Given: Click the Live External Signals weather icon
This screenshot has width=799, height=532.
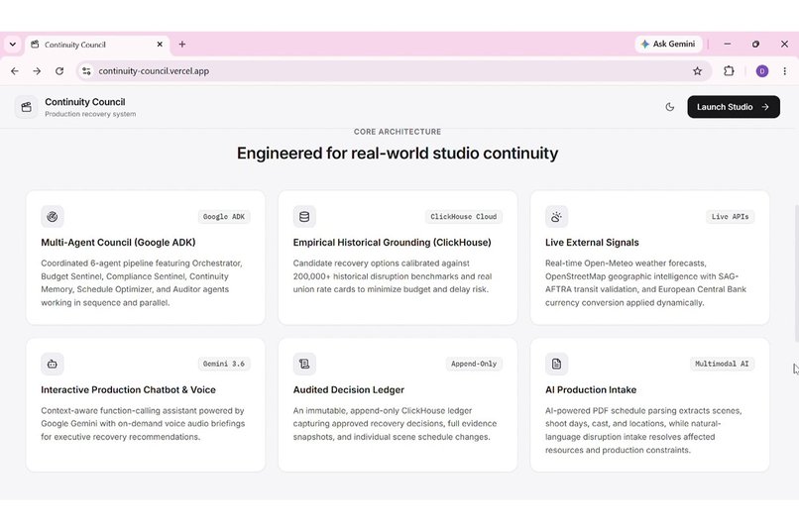Looking at the screenshot, I should tap(556, 217).
